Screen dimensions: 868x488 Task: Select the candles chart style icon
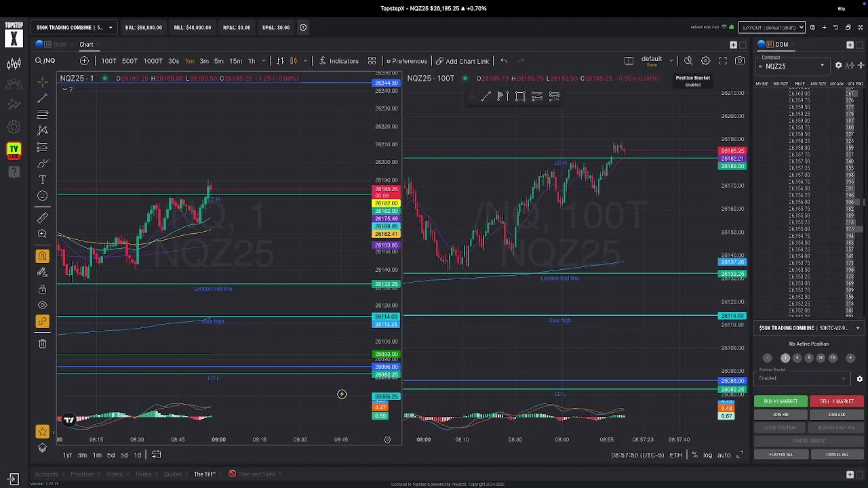coord(294,61)
